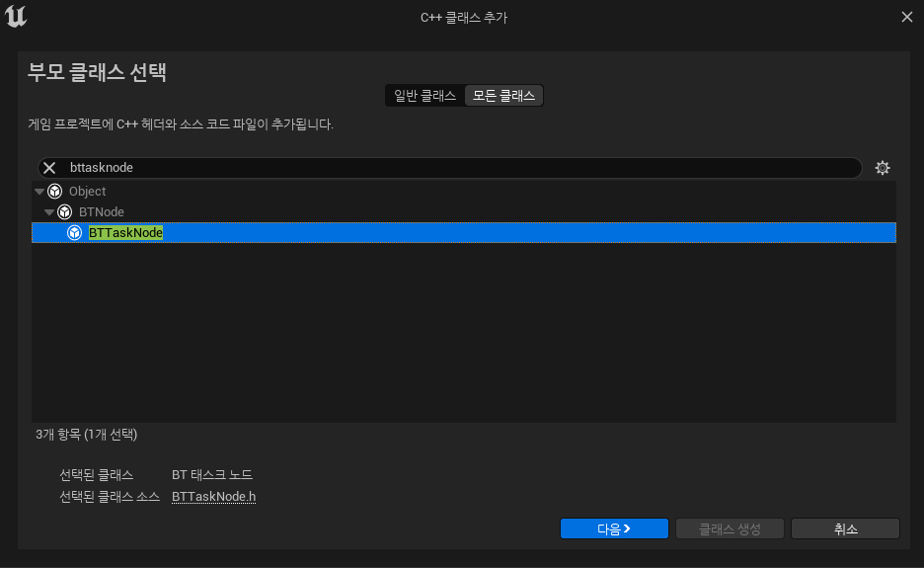
Task: Select the Object row
Action: click(464, 191)
